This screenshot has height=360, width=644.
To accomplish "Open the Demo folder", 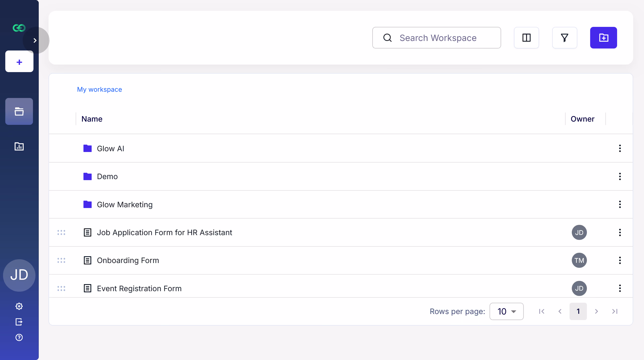I will point(107,176).
